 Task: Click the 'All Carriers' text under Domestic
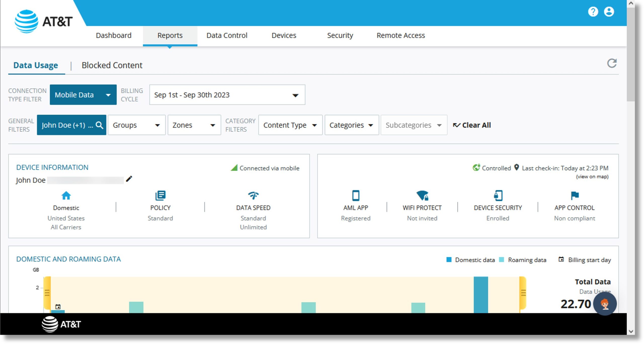pos(66,227)
